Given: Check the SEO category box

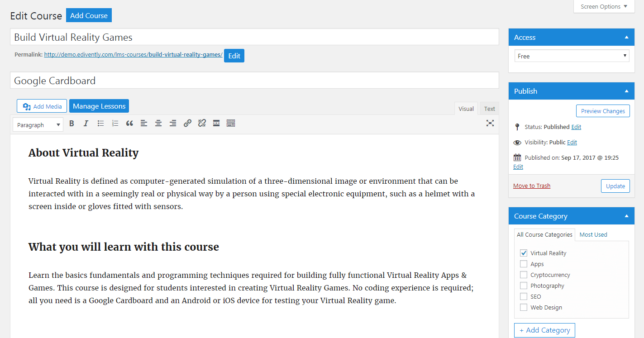Looking at the screenshot, I should 524,296.
